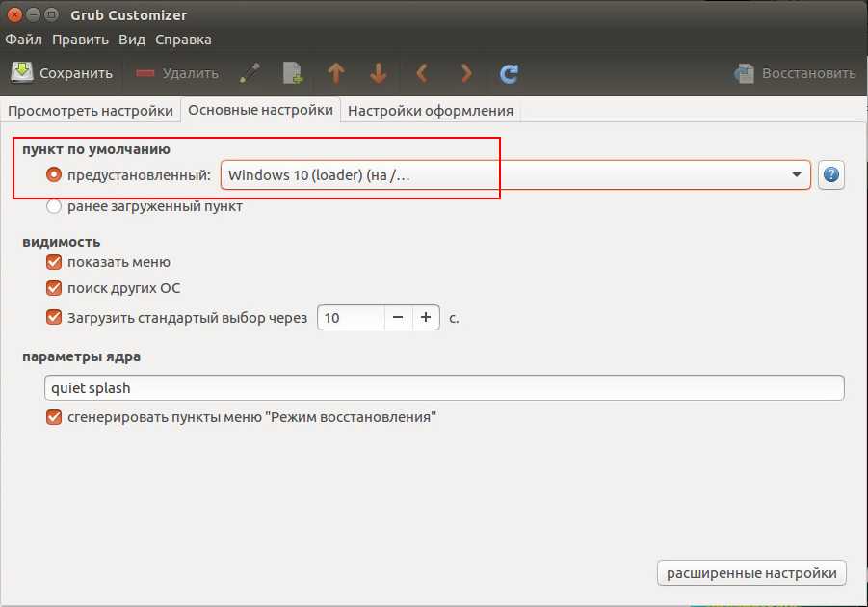This screenshot has height=607, width=868.
Task: Switch to Настройки оформления tab
Action: 431,111
